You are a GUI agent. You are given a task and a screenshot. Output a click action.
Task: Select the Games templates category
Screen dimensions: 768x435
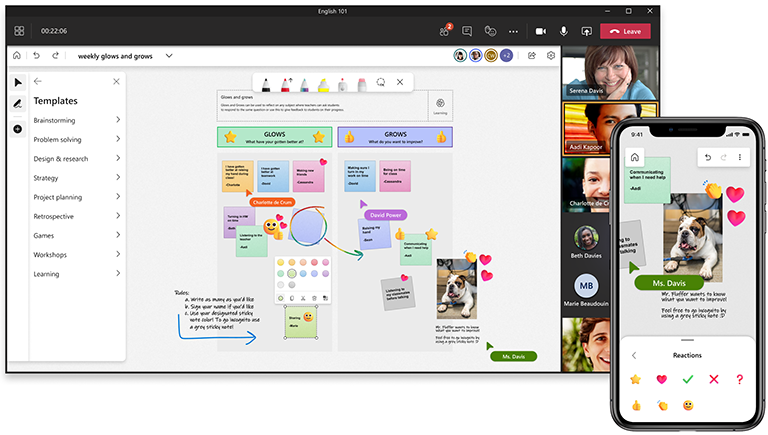coord(118,235)
